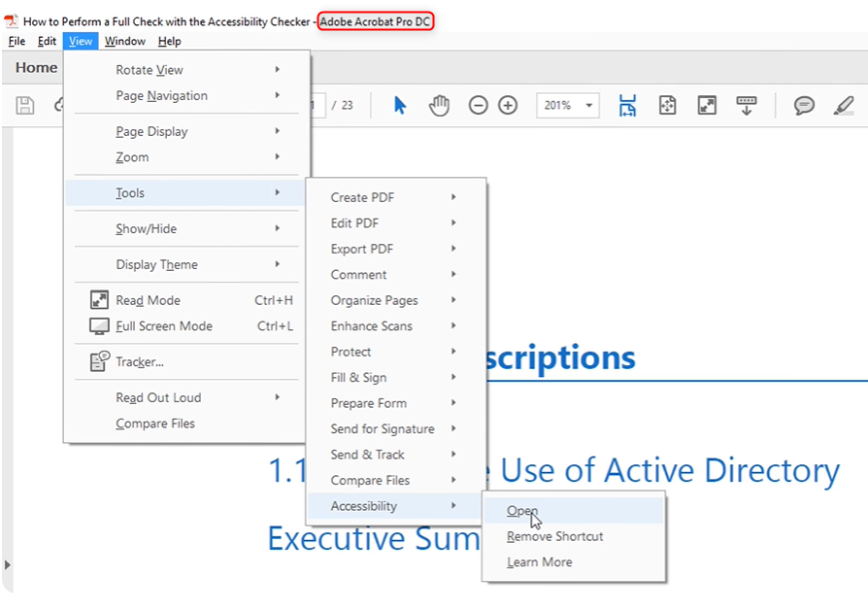This screenshot has height=610, width=868.
Task: Click the Tracker icon
Action: pos(95,361)
